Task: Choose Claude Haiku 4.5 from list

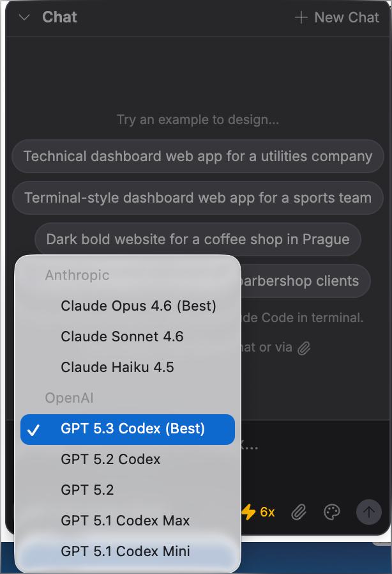Action: (117, 368)
